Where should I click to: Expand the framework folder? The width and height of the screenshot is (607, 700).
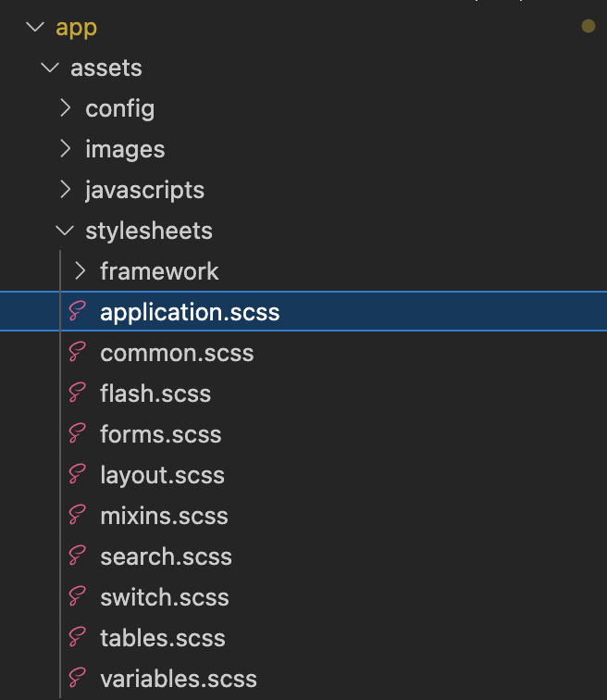pyautogui.click(x=80, y=271)
